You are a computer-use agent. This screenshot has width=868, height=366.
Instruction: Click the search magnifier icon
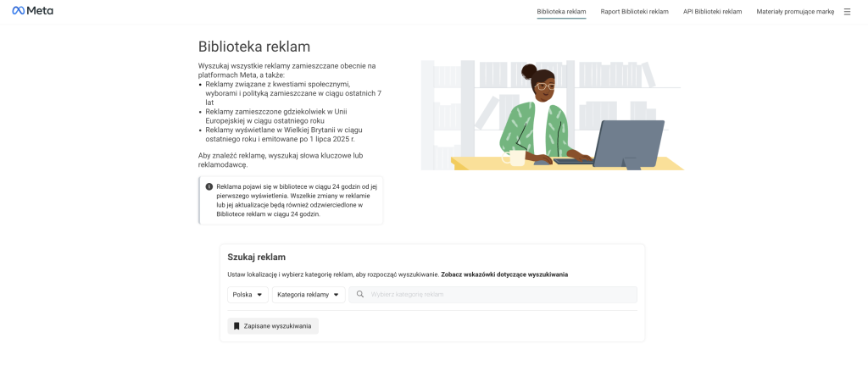359,295
